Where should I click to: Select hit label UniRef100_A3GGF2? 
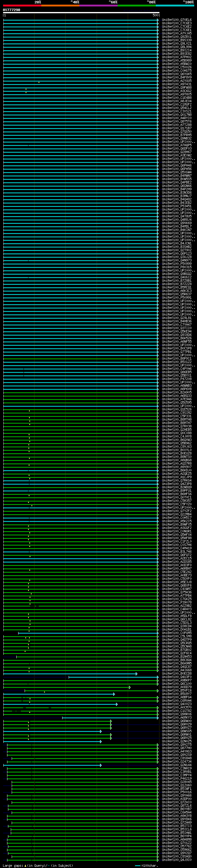177,528
